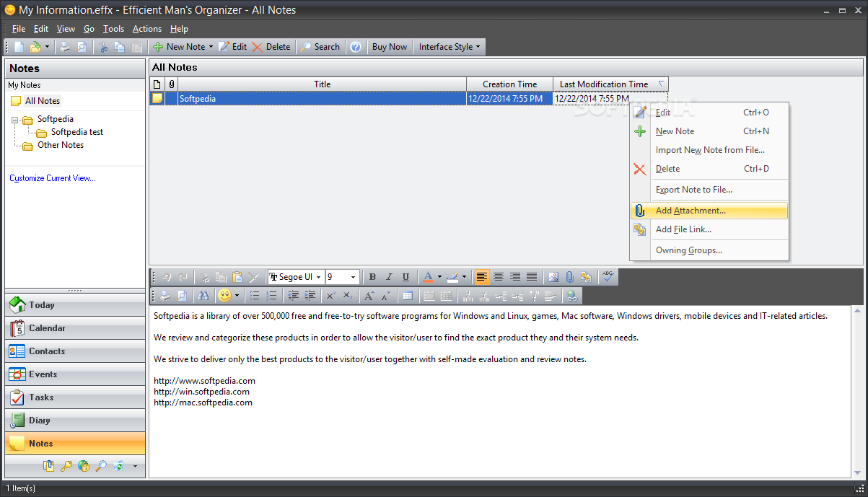Grow font size with the A-up icon
This screenshot has width=868, height=497.
(369, 296)
